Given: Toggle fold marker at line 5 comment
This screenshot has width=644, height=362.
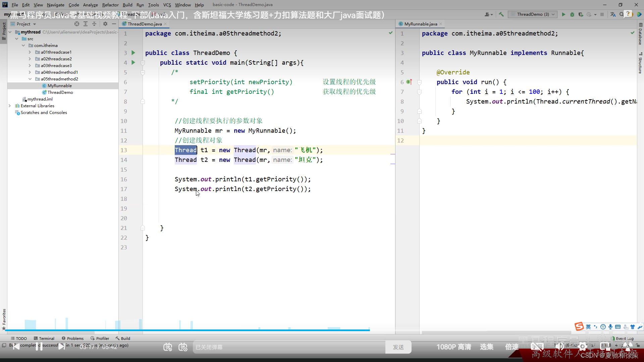Looking at the screenshot, I should coord(143,72).
